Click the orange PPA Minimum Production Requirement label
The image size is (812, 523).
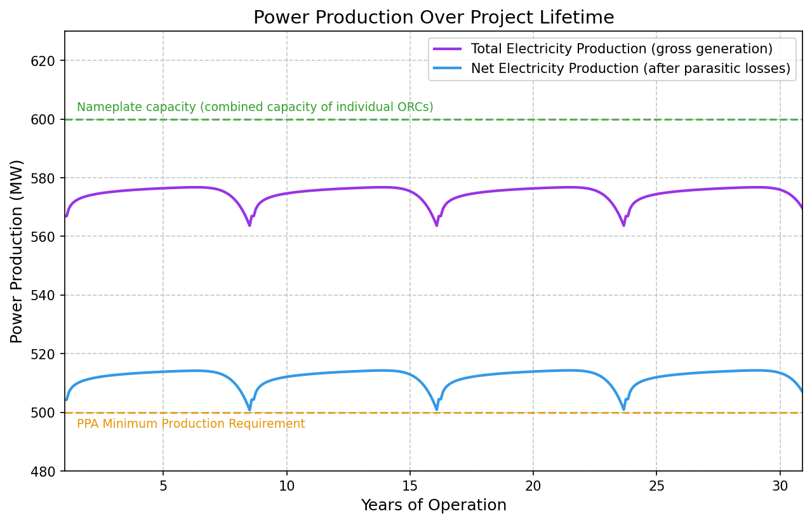[x=190, y=424]
